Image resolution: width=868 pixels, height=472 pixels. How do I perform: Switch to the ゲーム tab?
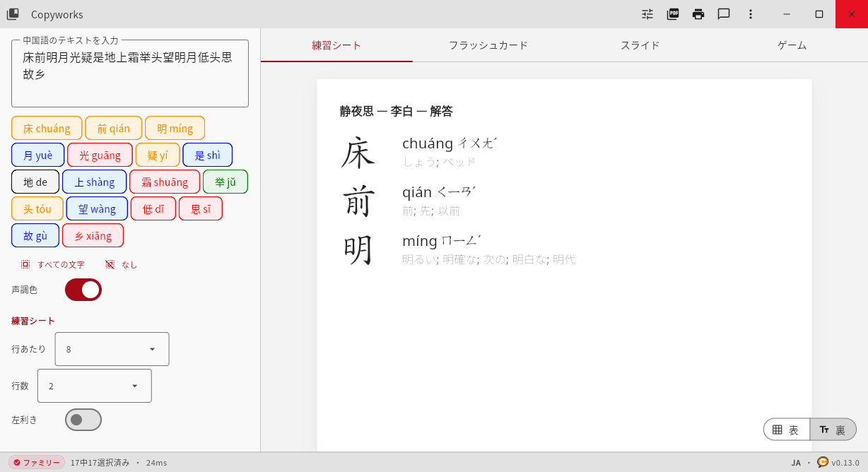point(792,45)
